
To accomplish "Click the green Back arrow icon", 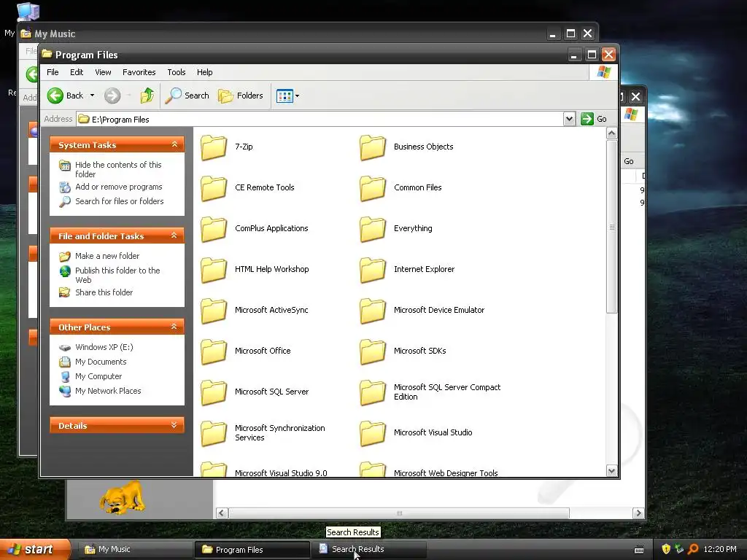I will coord(55,96).
